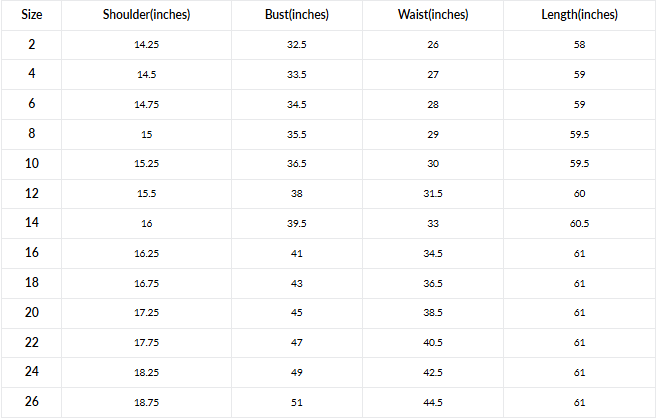Image resolution: width=657 pixels, height=420 pixels.
Task: Click the Size column header
Action: (x=32, y=15)
